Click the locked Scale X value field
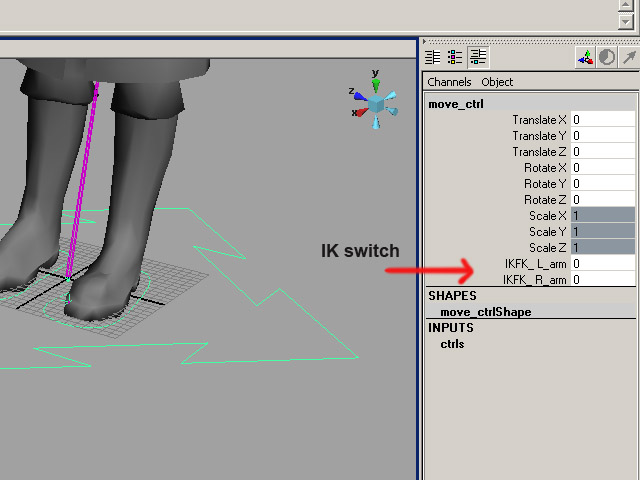The image size is (640, 480). pyautogui.click(x=603, y=215)
